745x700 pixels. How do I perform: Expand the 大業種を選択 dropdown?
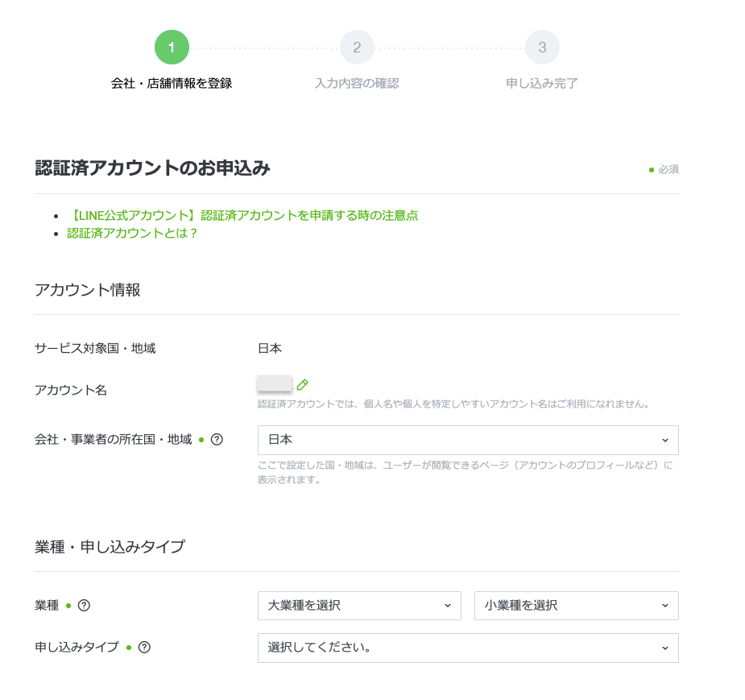click(x=359, y=606)
